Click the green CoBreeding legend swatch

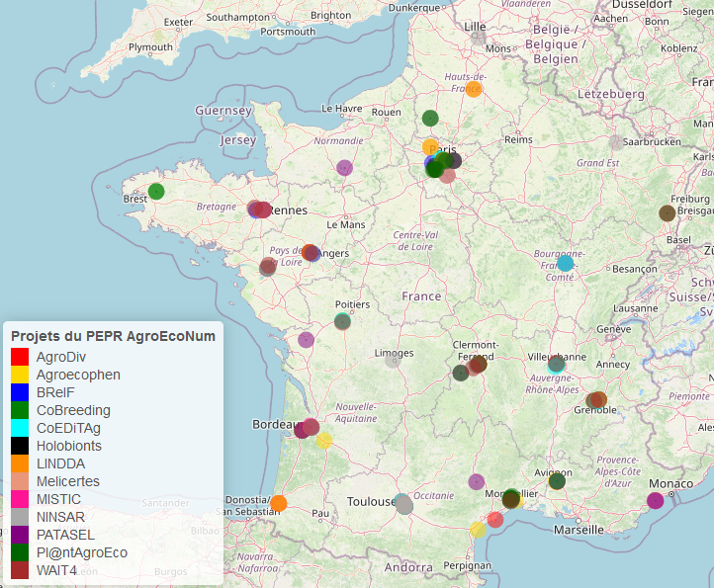click(20, 410)
